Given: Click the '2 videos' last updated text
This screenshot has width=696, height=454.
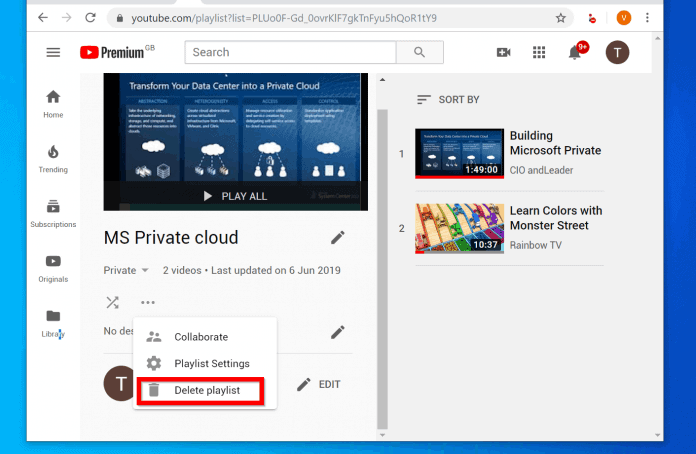Looking at the screenshot, I should 252,270.
